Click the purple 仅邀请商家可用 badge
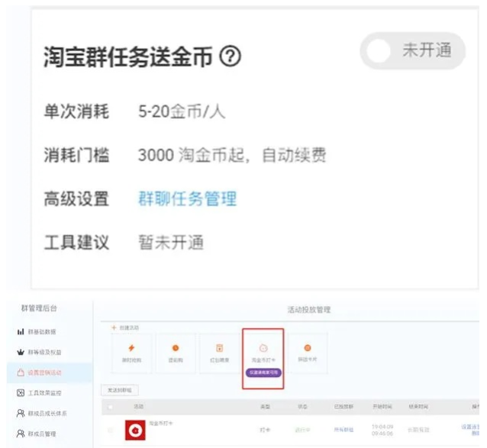Screen dimensions: 487x448 [x=263, y=372]
